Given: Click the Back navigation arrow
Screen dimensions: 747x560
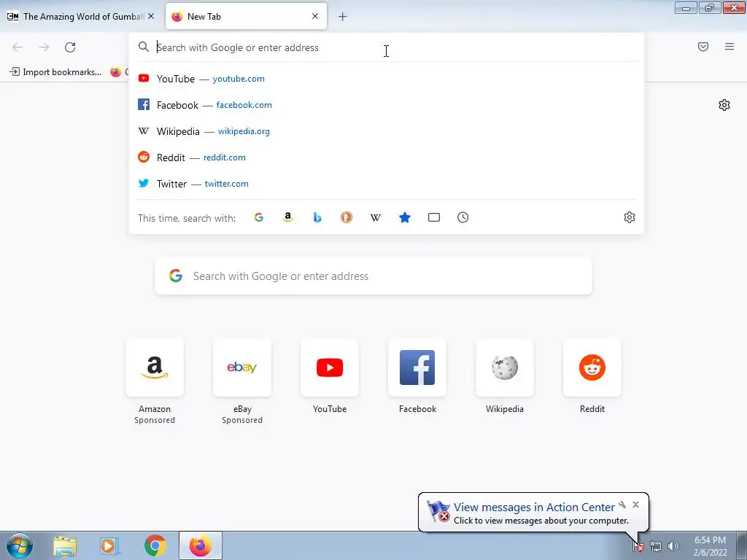Looking at the screenshot, I should click(18, 47).
